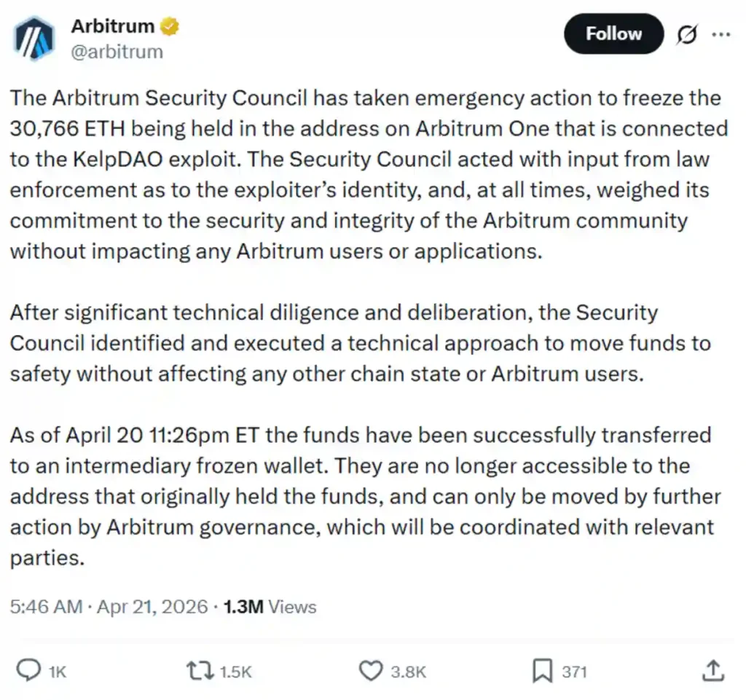Select the @arbitrum handle

point(119,51)
